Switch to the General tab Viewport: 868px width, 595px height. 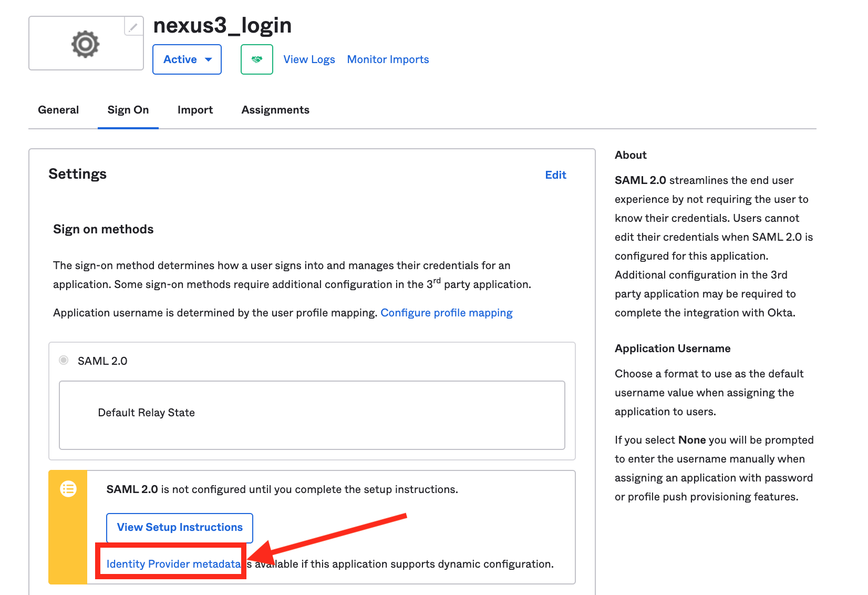pos(58,110)
